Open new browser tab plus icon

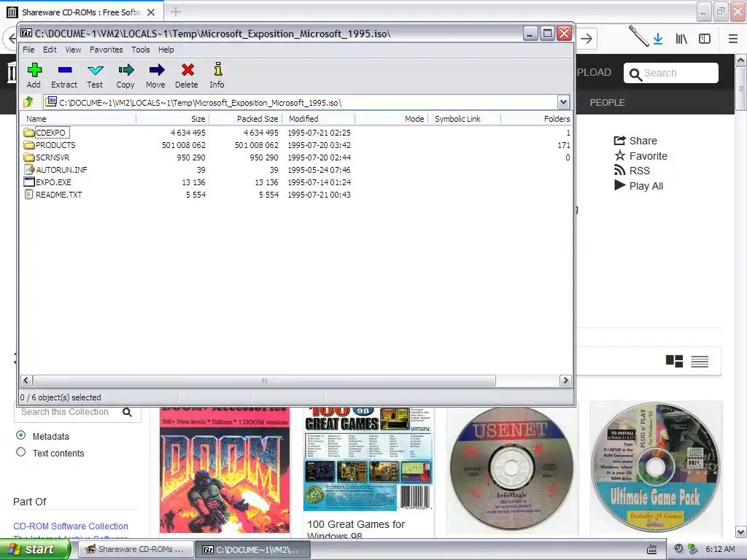point(175,12)
